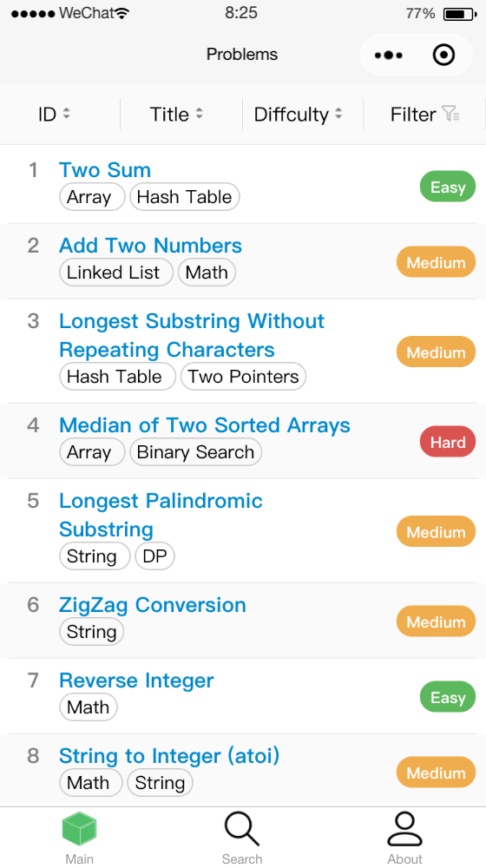Open the Filter funnel icon

(x=450, y=114)
